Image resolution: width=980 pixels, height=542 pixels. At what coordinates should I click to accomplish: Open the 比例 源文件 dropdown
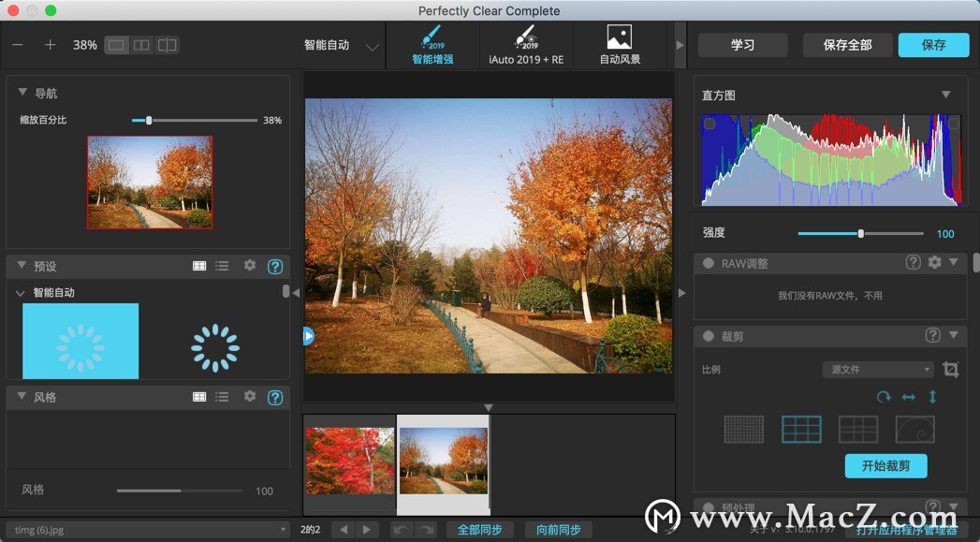tap(878, 370)
